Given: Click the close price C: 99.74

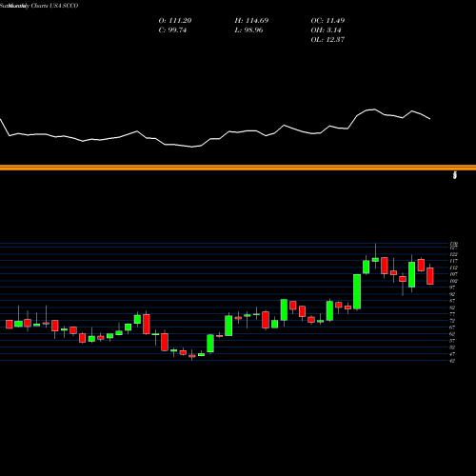Looking at the screenshot, I should pos(172,30).
